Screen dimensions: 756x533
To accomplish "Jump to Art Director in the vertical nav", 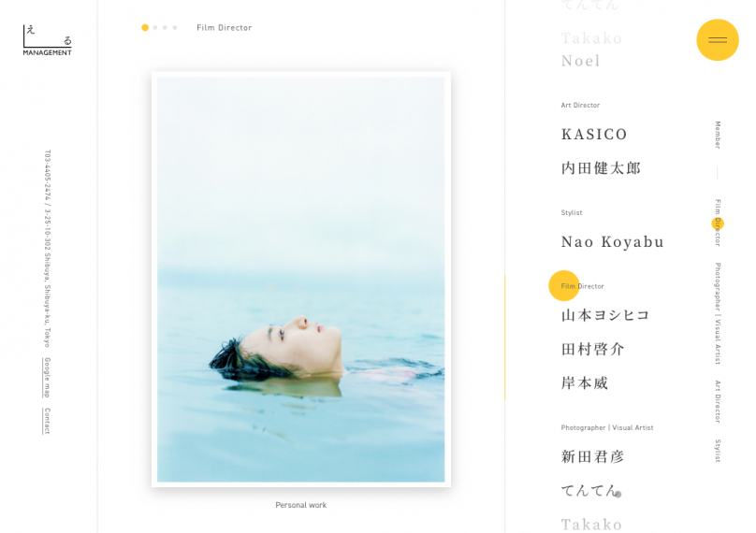I will pos(718,402).
